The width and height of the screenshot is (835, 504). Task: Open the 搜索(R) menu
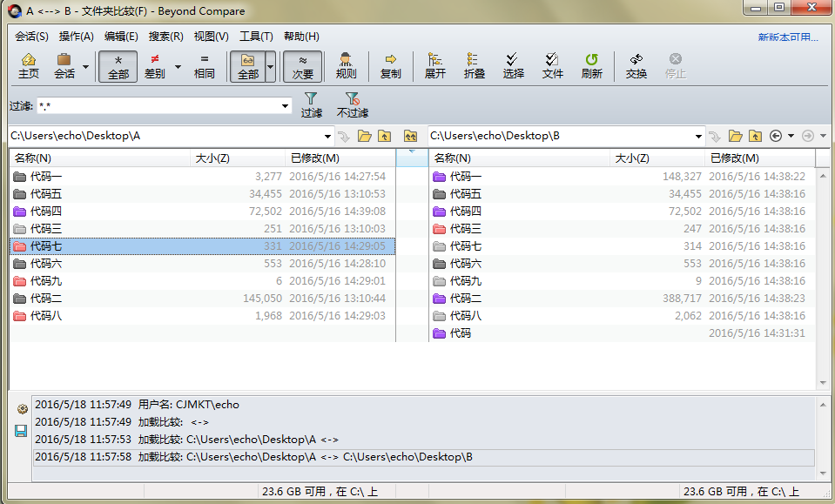pyautogui.click(x=165, y=37)
